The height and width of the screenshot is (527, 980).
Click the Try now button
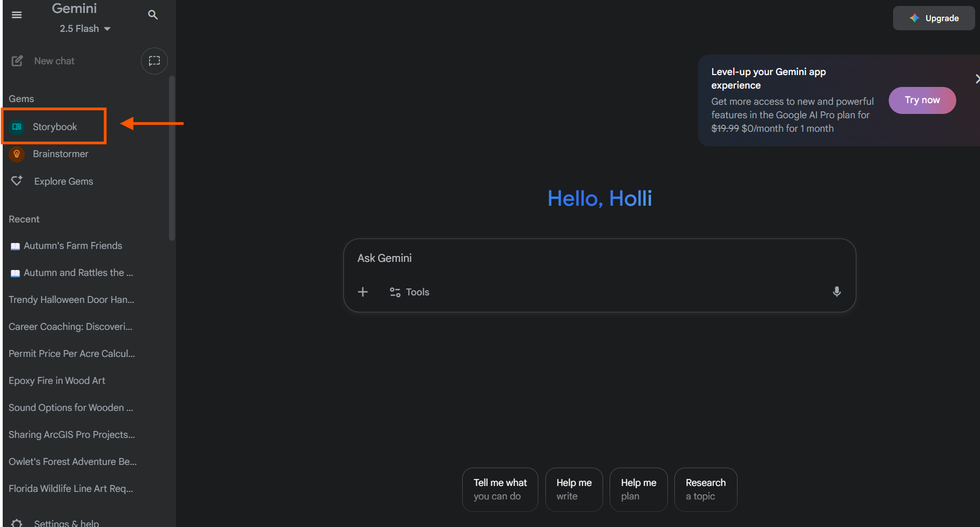[x=922, y=100]
